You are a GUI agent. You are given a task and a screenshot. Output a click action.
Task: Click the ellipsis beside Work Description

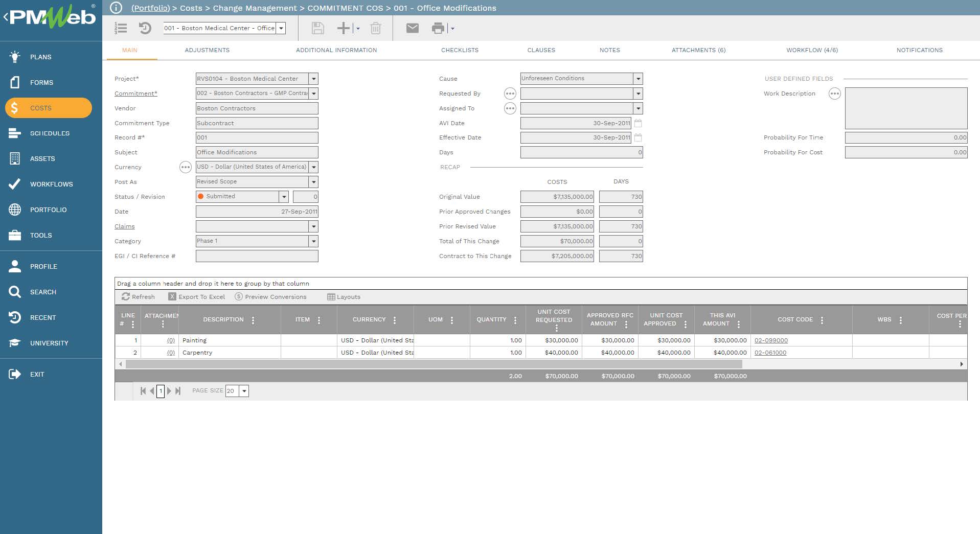pyautogui.click(x=834, y=94)
